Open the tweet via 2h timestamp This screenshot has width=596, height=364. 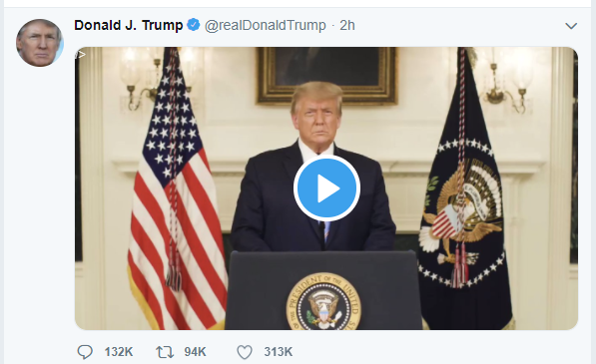click(x=347, y=26)
